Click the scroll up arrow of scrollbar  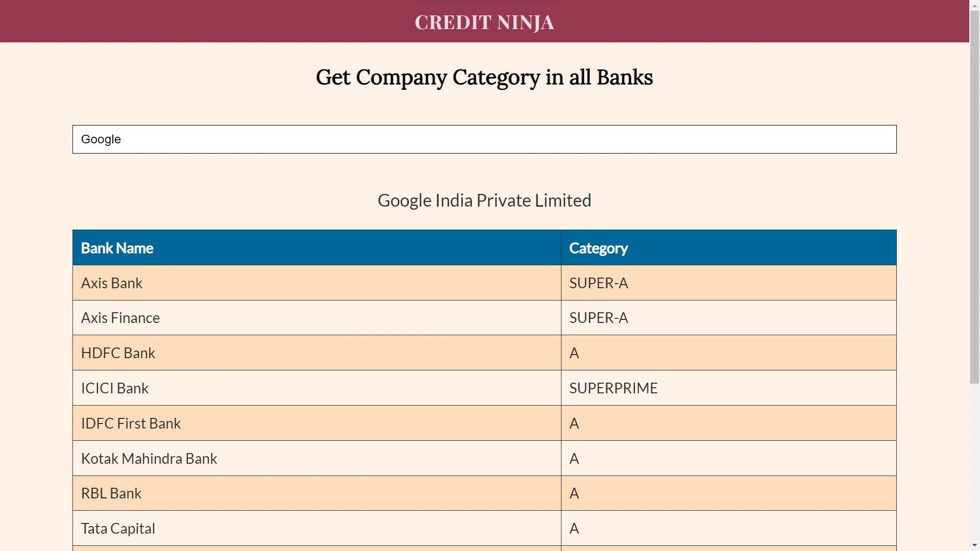pos(974,5)
